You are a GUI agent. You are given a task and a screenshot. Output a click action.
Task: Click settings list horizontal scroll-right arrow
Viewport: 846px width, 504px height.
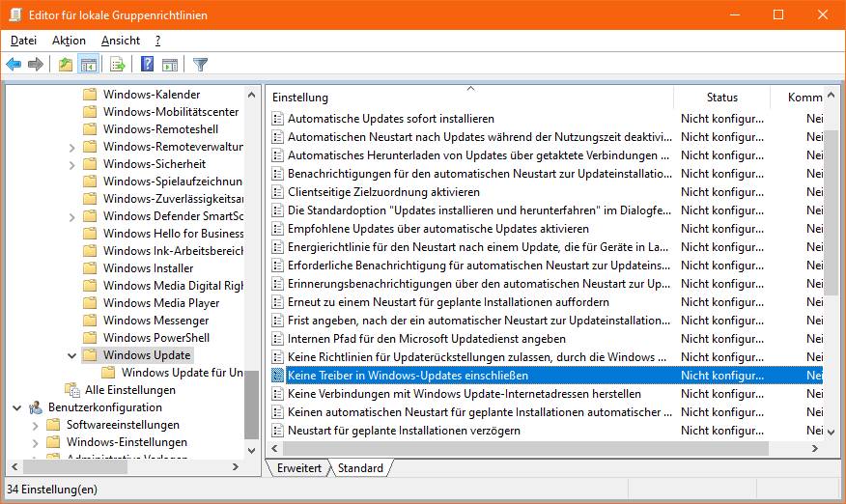pyautogui.click(x=815, y=448)
